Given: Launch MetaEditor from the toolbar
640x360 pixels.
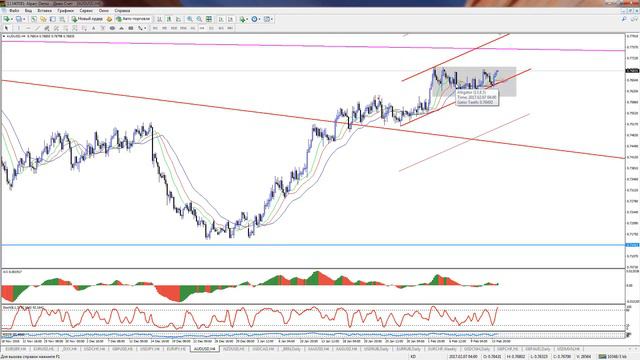Looking at the screenshot, I should click(x=109, y=19).
